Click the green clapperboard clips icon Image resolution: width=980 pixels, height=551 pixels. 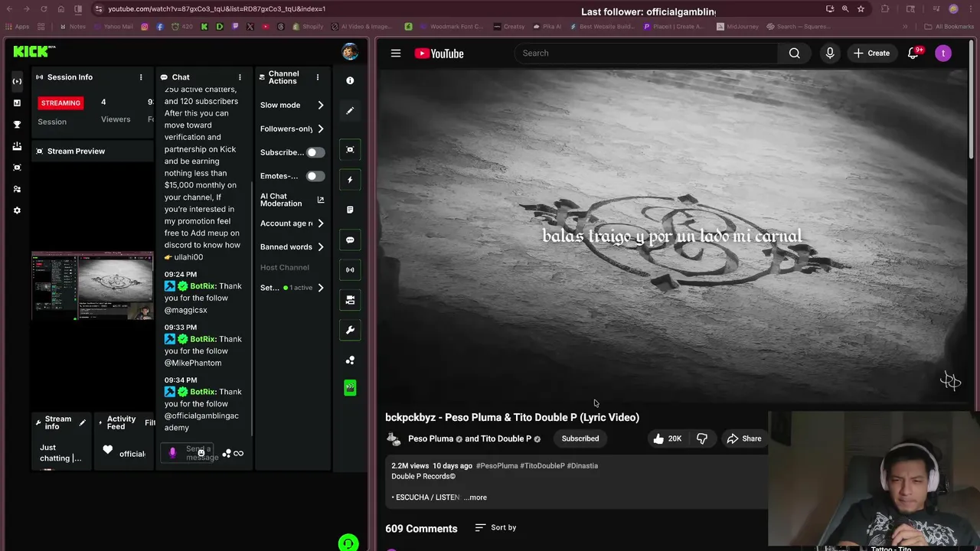pos(350,388)
